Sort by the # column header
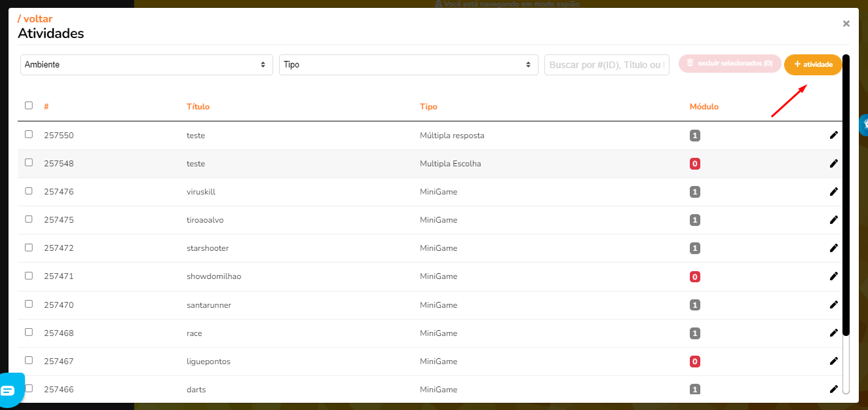868x410 pixels. (x=47, y=106)
